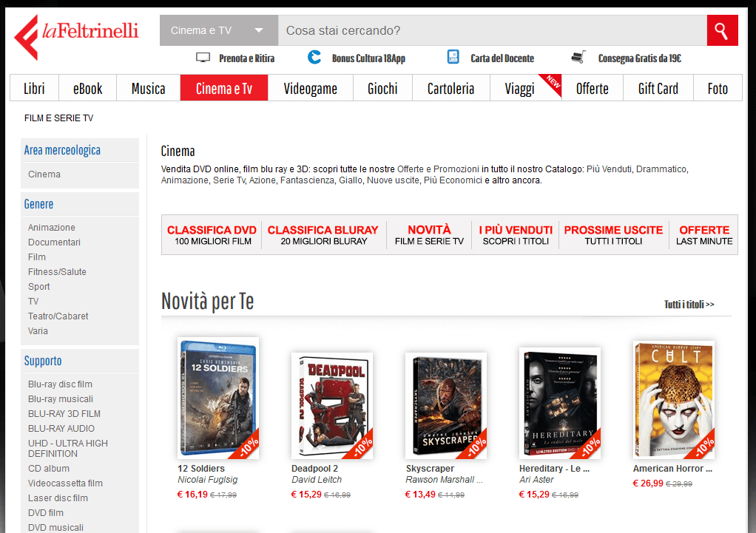Open the Giochi tab

(383, 88)
